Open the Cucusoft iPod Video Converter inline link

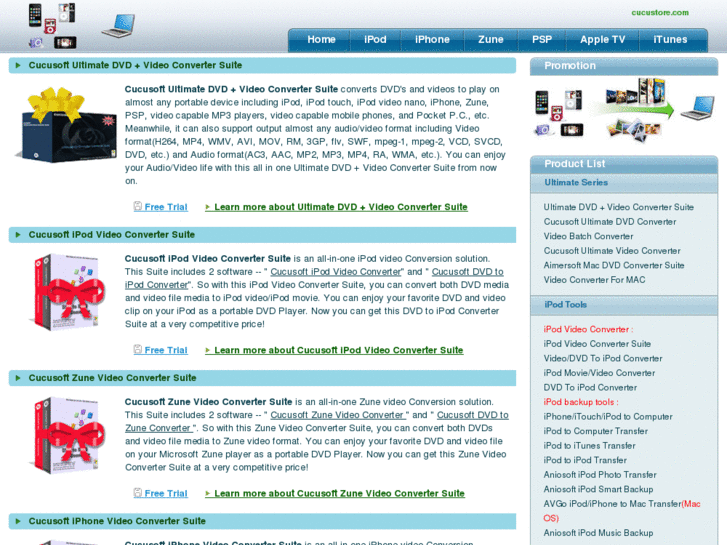(x=336, y=272)
